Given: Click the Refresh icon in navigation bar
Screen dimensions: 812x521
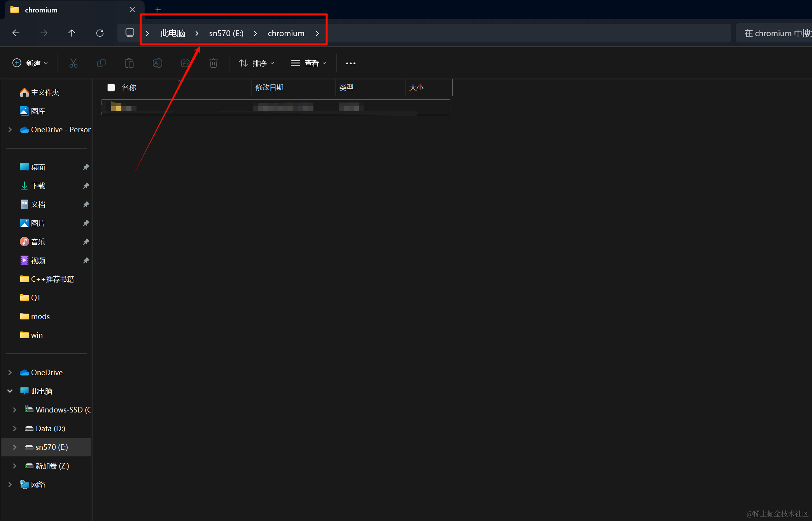Looking at the screenshot, I should click(x=100, y=33).
